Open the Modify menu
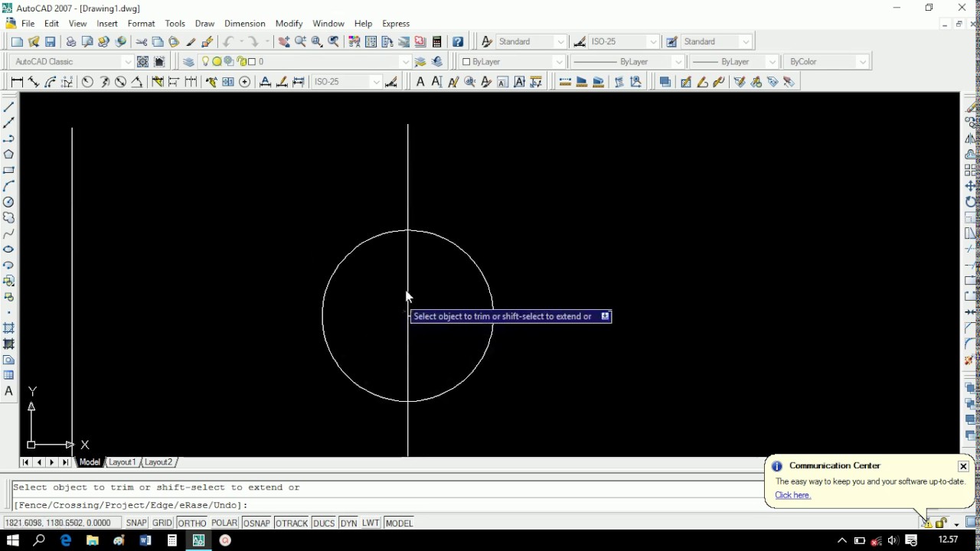 click(x=289, y=24)
